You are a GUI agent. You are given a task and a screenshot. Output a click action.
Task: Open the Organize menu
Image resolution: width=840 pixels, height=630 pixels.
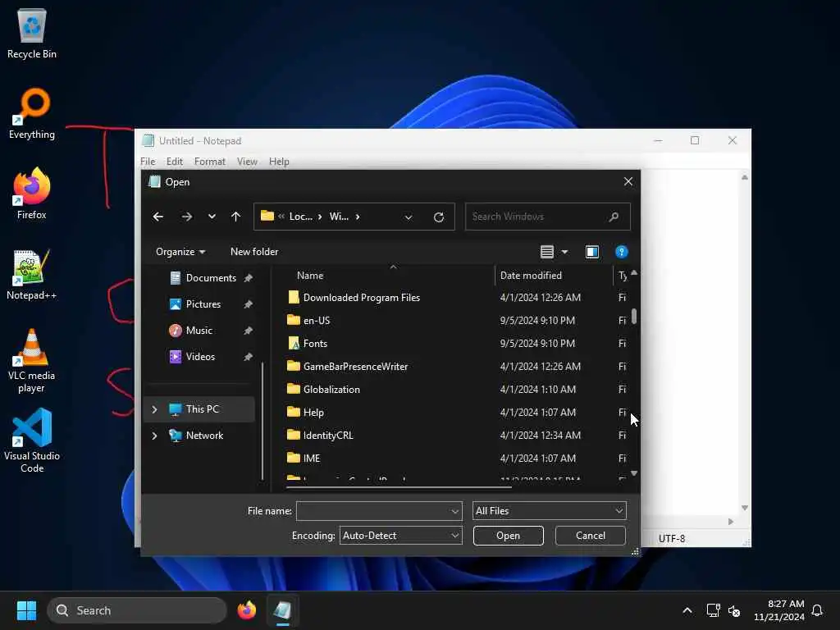(180, 252)
